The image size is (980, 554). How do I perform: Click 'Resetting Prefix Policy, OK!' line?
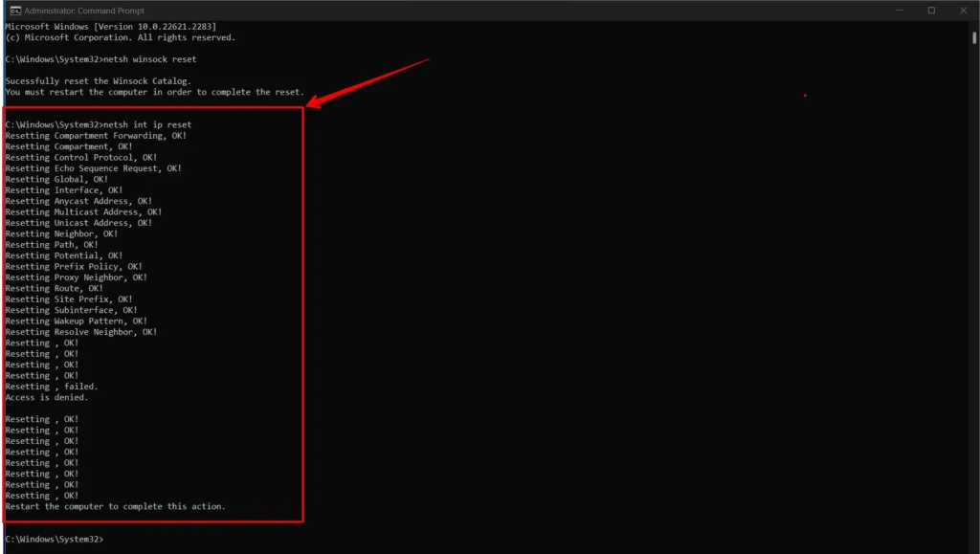pyautogui.click(x=74, y=266)
